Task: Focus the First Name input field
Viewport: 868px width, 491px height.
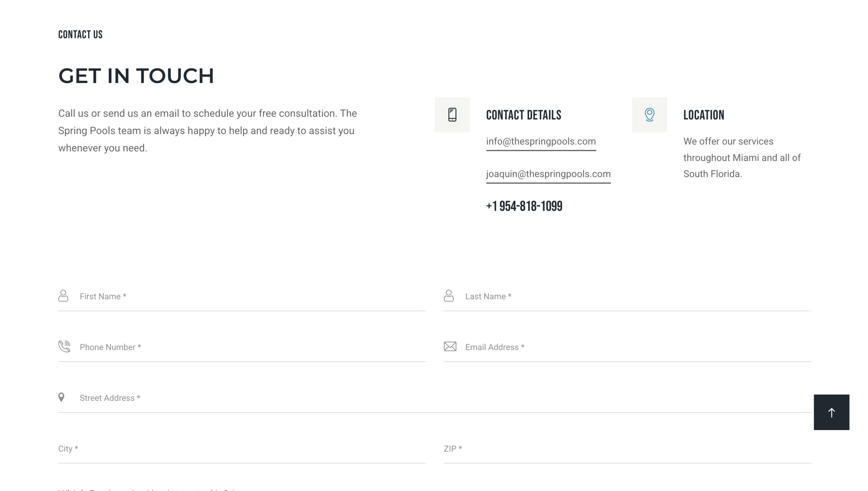Action: click(x=251, y=296)
